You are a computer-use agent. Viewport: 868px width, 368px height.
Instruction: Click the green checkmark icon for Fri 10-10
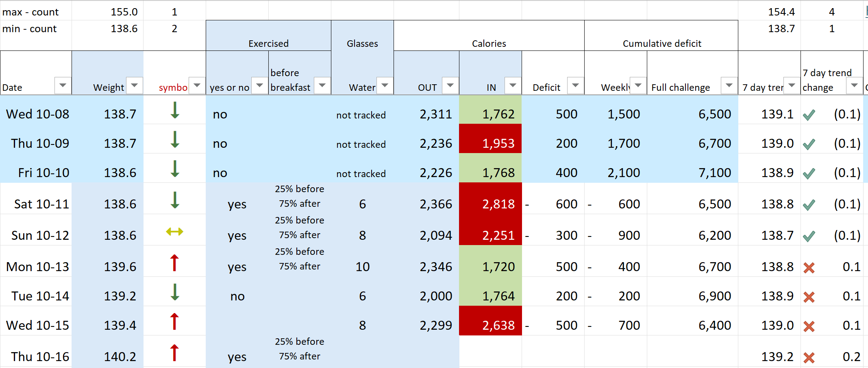pos(809,174)
